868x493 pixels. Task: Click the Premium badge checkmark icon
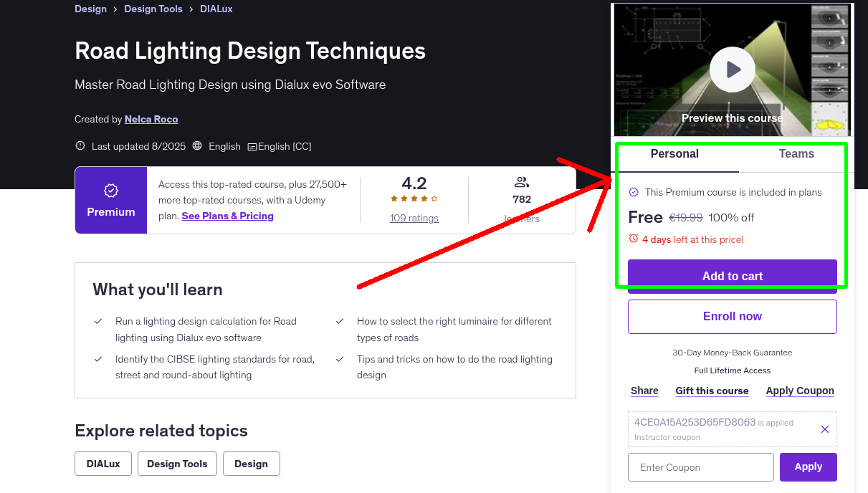click(x=111, y=191)
